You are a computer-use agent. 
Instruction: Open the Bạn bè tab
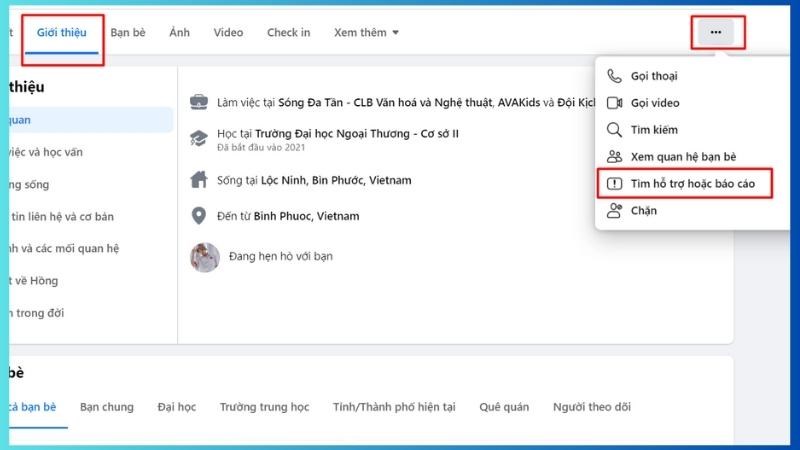[128, 33]
